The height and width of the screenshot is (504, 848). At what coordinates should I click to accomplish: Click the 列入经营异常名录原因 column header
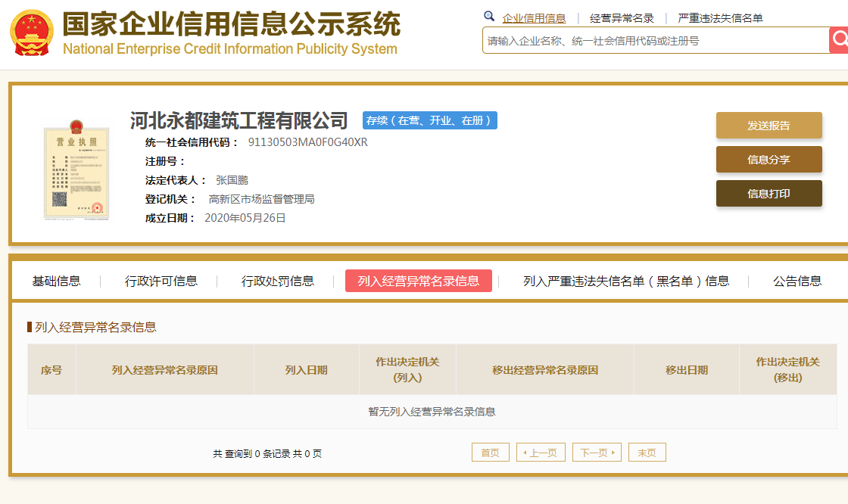coord(165,370)
